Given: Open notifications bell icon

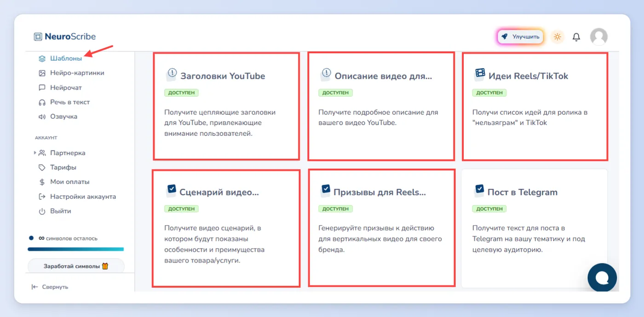Looking at the screenshot, I should click(576, 37).
